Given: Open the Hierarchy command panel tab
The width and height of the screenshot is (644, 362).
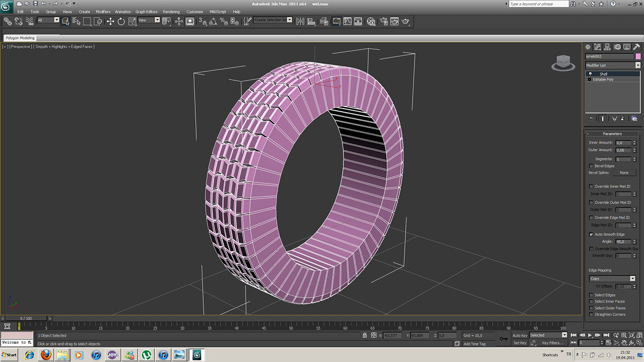Looking at the screenshot, I should (x=607, y=47).
